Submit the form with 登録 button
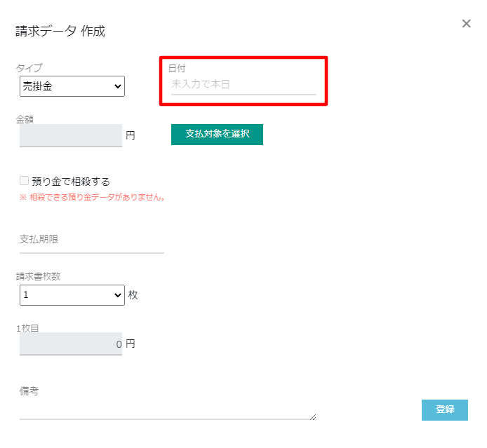The image size is (487, 448). click(x=444, y=410)
